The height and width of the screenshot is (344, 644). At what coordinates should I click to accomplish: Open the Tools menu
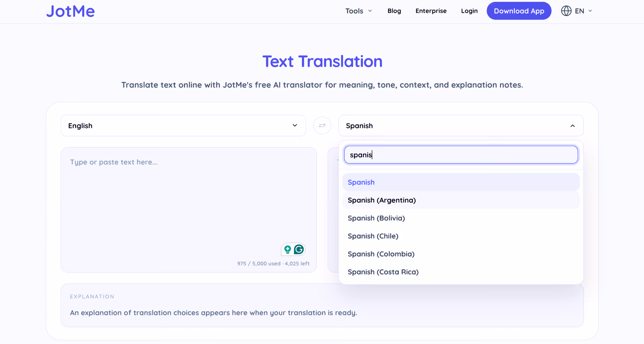click(x=358, y=11)
